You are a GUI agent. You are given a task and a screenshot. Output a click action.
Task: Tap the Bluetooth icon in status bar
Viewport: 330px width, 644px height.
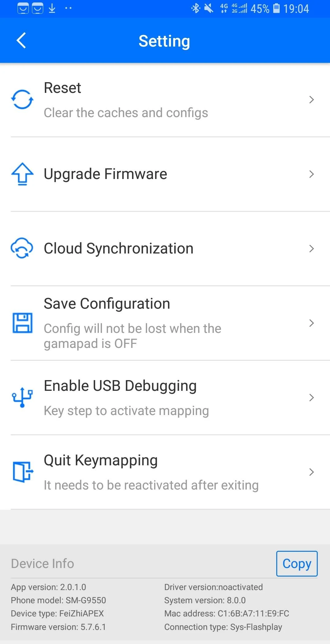[x=195, y=8]
